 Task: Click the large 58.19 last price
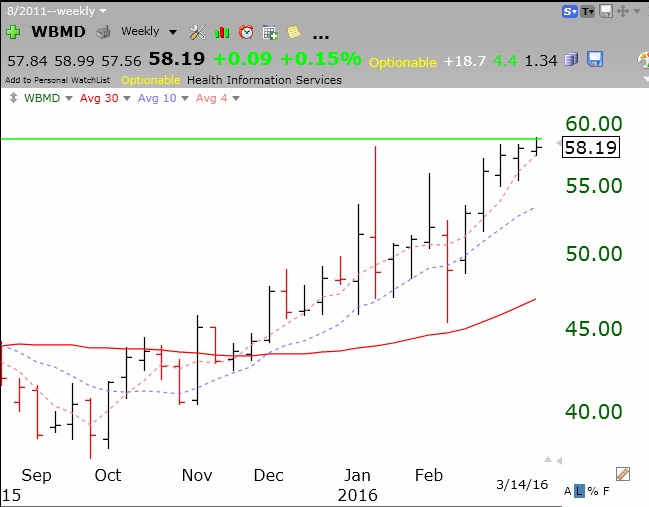pos(177,59)
